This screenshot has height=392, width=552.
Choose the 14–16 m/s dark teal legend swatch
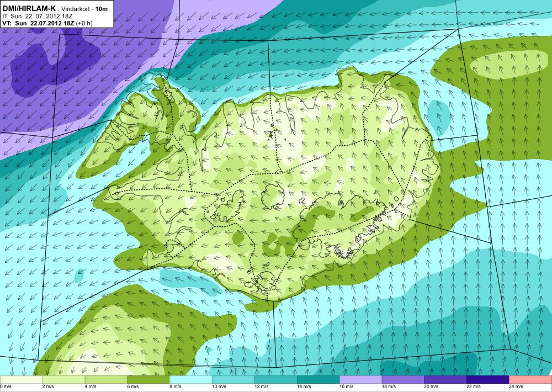point(319,380)
